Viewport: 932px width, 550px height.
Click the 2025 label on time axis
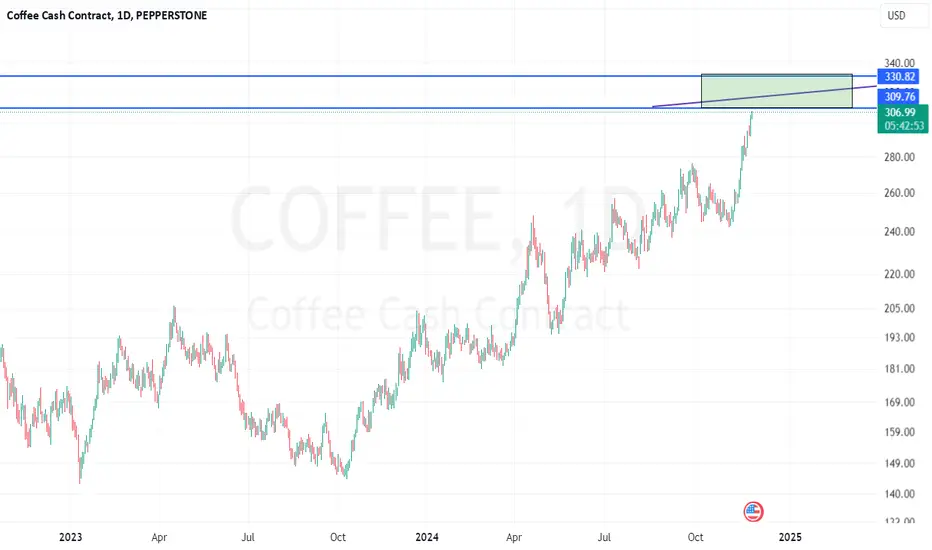click(x=790, y=537)
